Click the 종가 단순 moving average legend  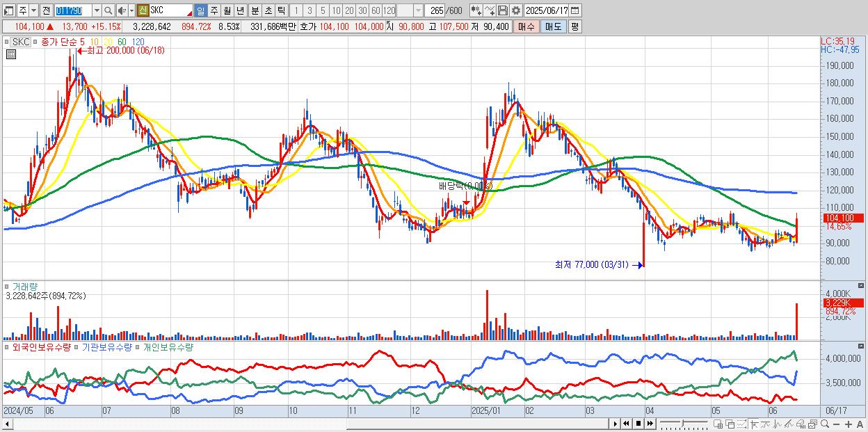(x=59, y=42)
